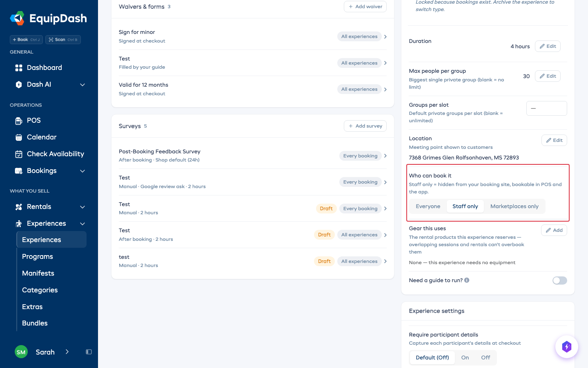Set participant details to On
The image size is (588, 368).
465,358
